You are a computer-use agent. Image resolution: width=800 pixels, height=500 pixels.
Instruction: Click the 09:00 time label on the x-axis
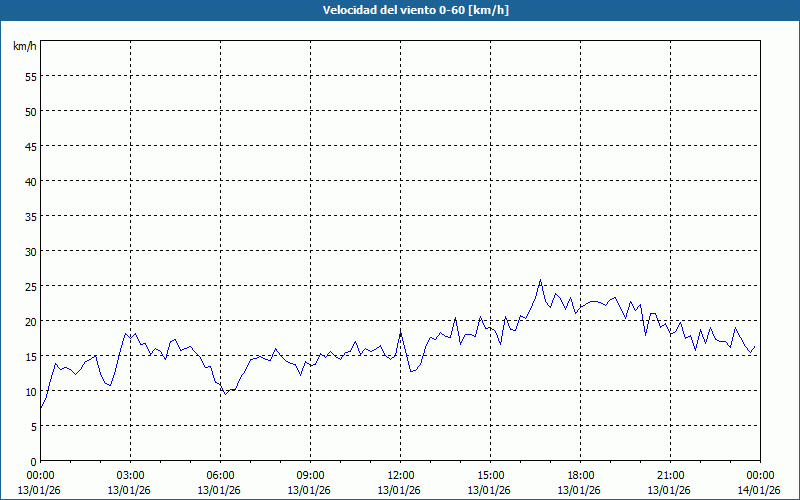pos(310,475)
